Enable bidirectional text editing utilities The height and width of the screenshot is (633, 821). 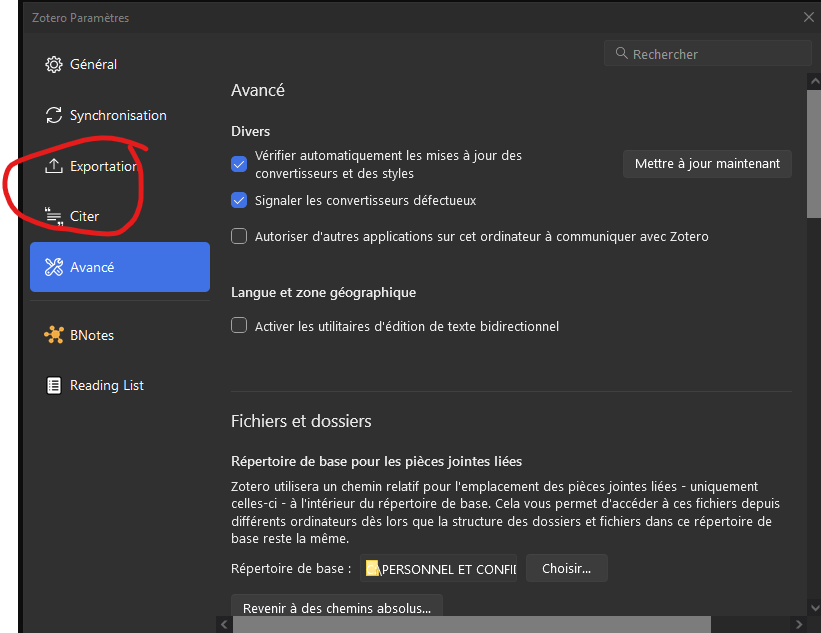point(239,325)
